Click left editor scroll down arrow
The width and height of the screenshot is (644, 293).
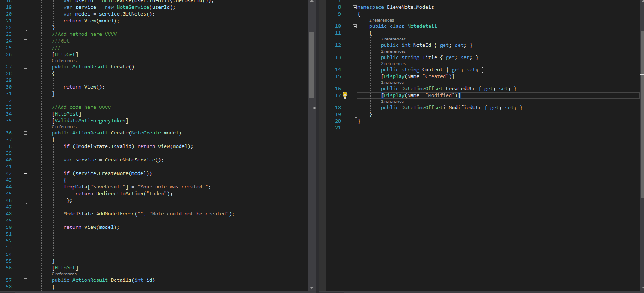(312, 288)
